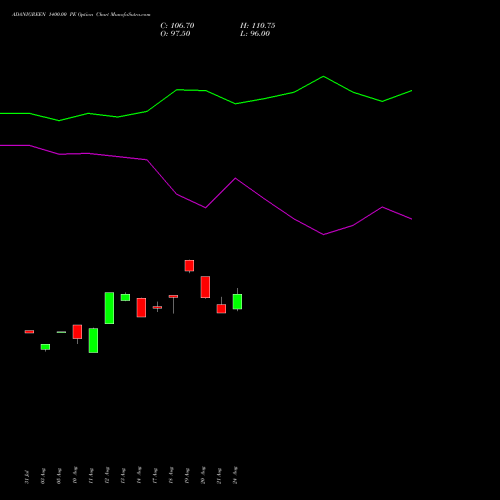The height and width of the screenshot is (500, 500).
Task: Click the 20 Aug date label
Action: [203, 475]
